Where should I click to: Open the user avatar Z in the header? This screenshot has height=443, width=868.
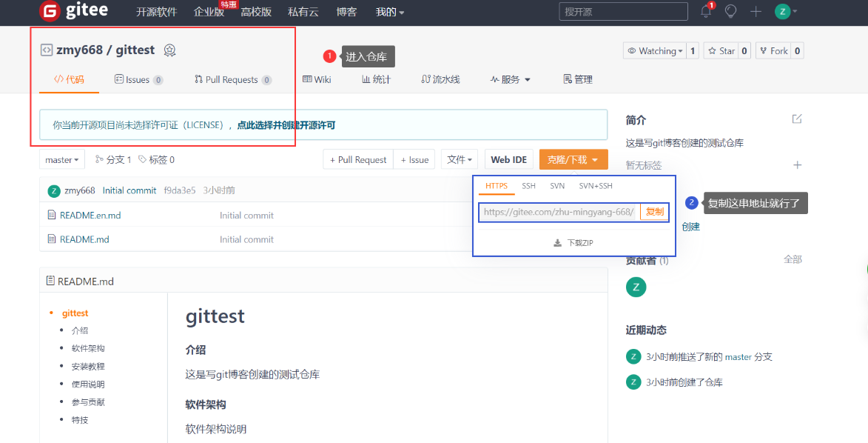782,11
